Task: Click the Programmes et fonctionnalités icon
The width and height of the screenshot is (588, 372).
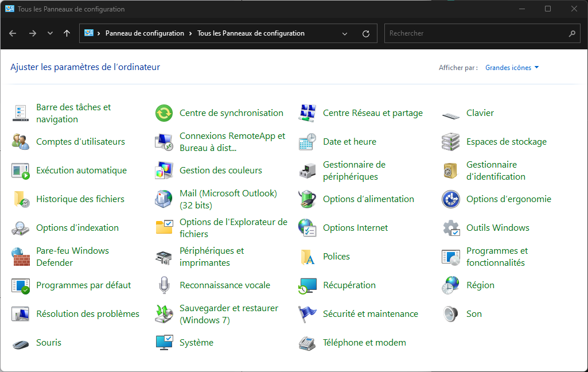Action: (451, 257)
